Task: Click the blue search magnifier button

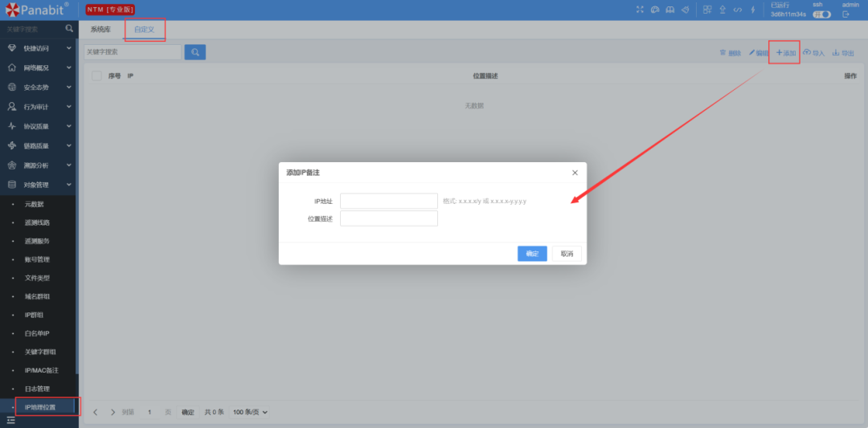Action: (x=194, y=52)
